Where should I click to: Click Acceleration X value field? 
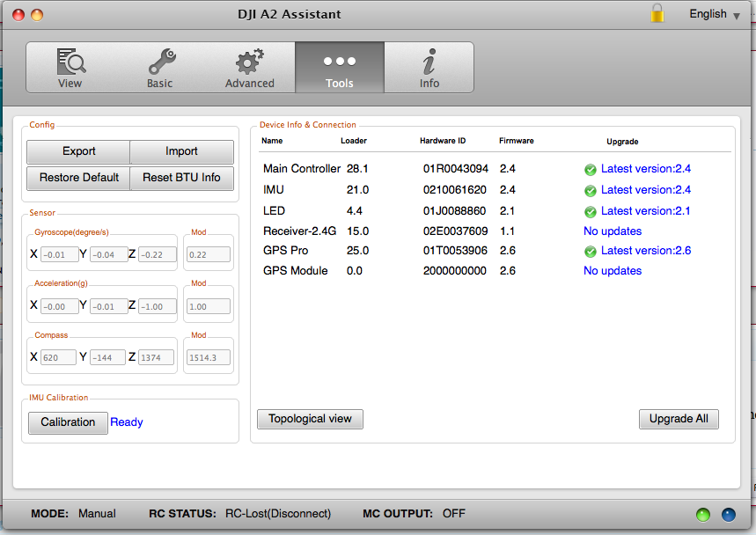(x=59, y=306)
